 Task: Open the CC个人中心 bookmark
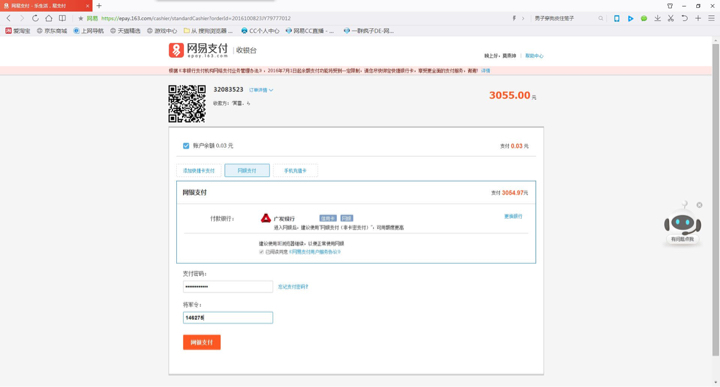pos(260,31)
